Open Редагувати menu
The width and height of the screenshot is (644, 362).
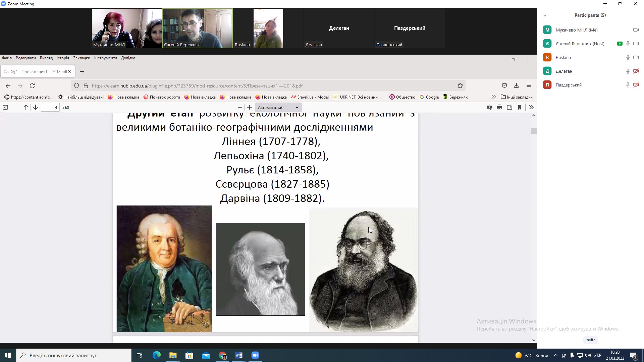26,58
